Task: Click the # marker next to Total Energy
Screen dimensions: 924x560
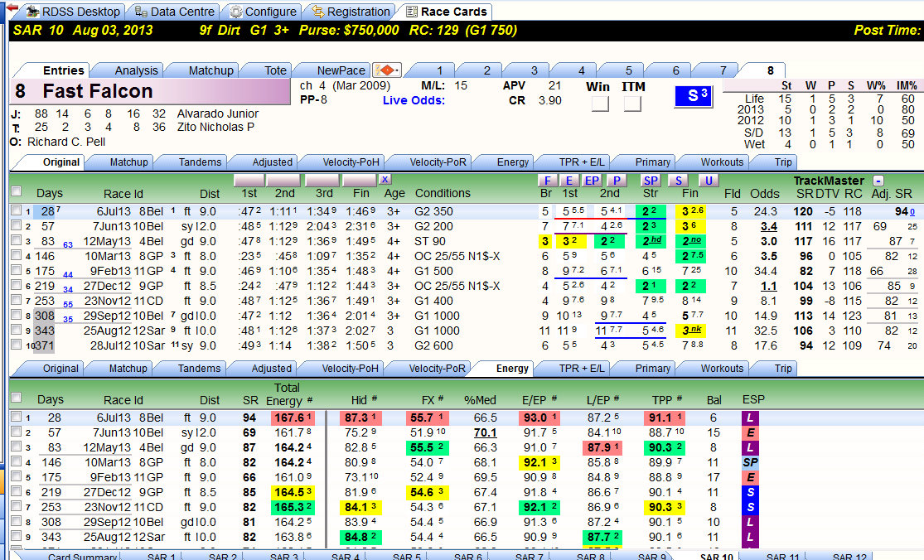Action: click(310, 400)
